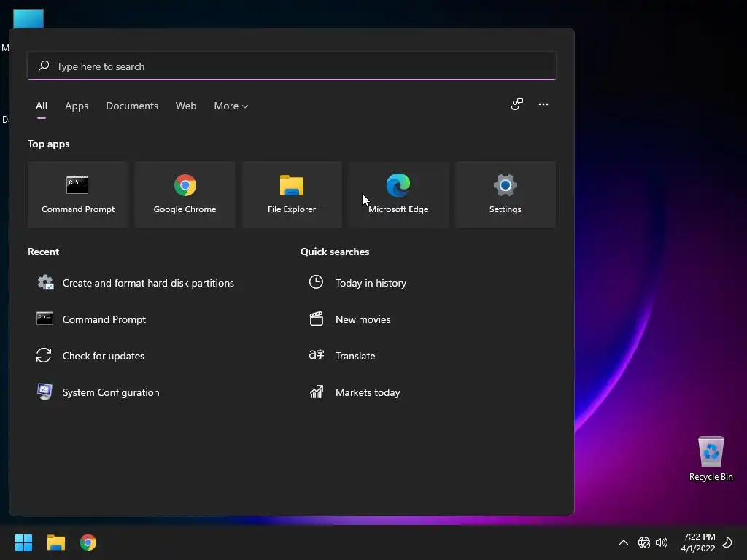Search Today in history quick search
Viewport: 747px width, 560px height.
(357, 283)
